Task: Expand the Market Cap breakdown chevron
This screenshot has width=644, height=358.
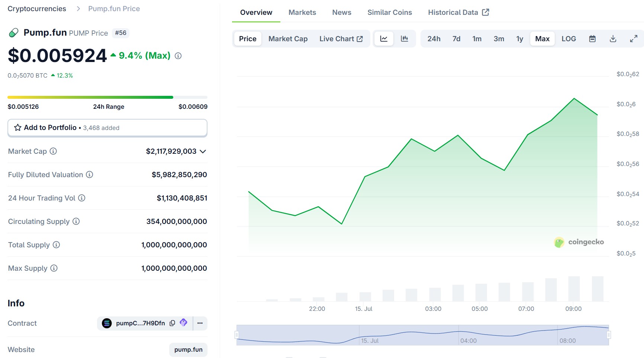Action: tap(203, 151)
